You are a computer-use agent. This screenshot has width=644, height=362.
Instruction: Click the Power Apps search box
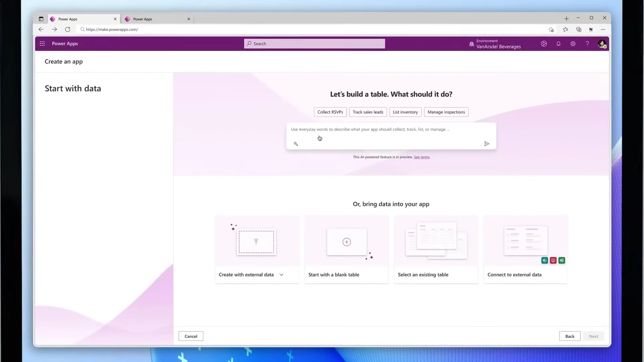tap(315, 44)
